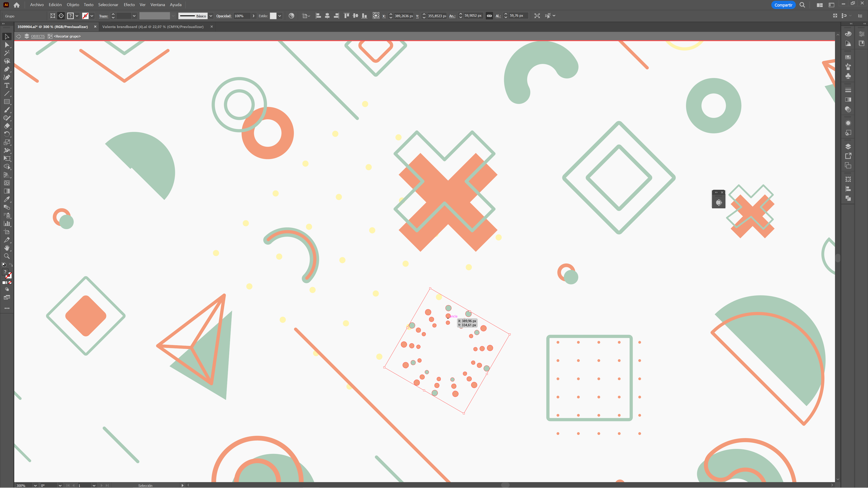
Task: Select the Symbol Sprayer tool
Action: (7, 215)
